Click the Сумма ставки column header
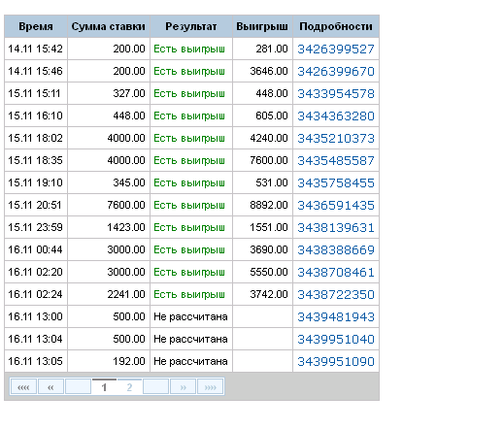The image size is (504, 429). coord(109,26)
